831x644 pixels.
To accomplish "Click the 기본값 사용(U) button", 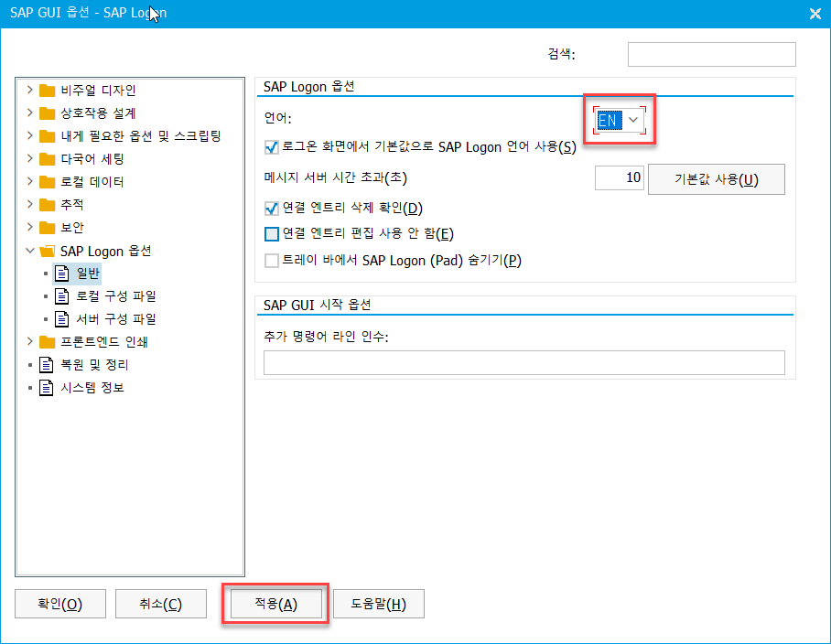I will (717, 179).
